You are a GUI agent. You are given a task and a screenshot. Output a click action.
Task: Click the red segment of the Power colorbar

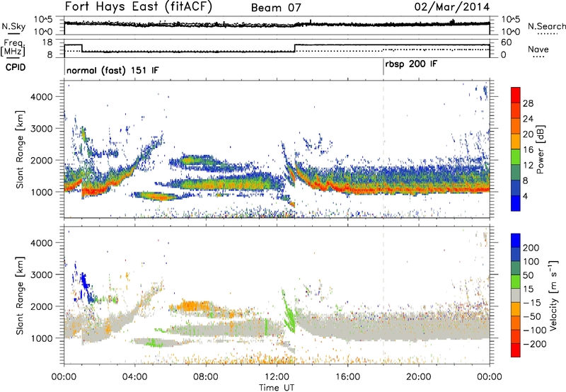pos(516,96)
